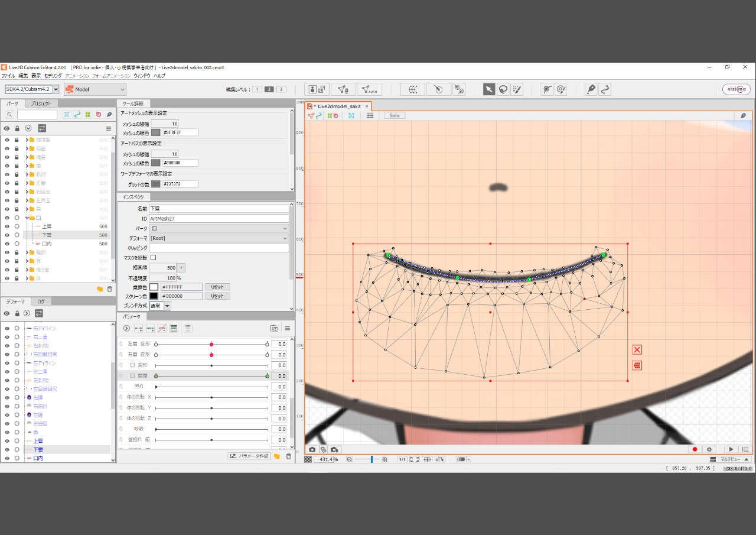This screenshot has height=535, width=756.
Task: Collapse the 口 folder in parts tree
Action: click(x=27, y=218)
